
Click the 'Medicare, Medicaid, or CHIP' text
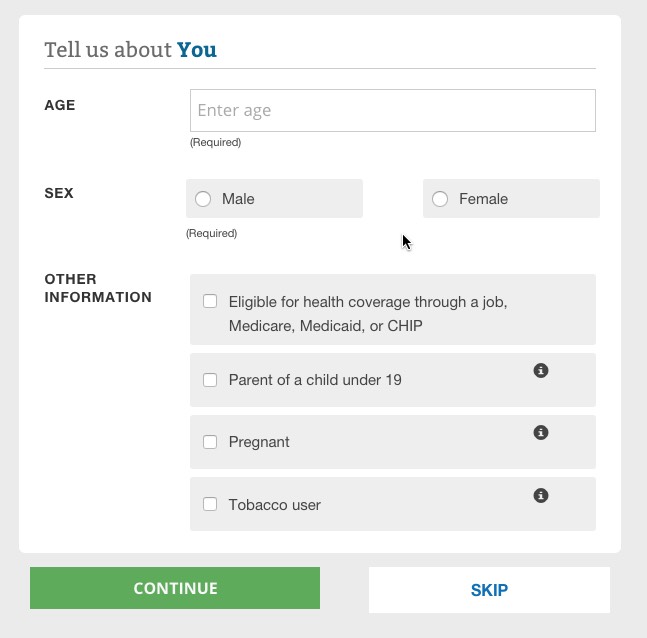[325, 326]
